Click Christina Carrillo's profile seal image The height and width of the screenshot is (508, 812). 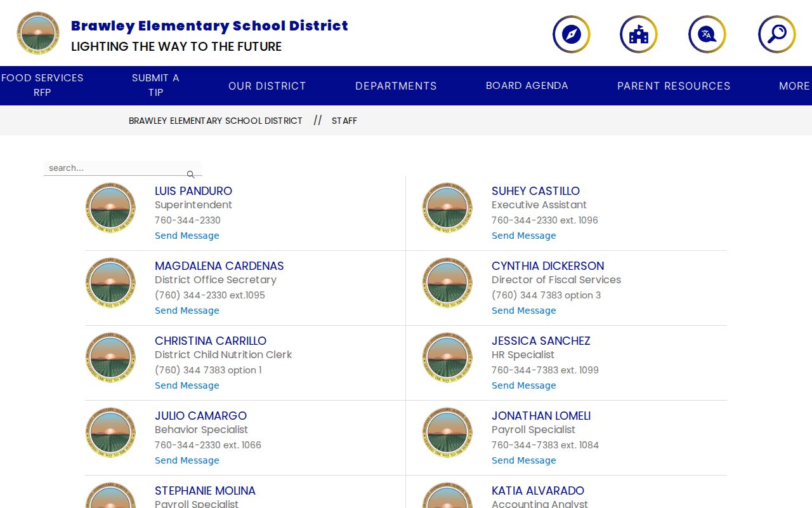click(x=110, y=358)
